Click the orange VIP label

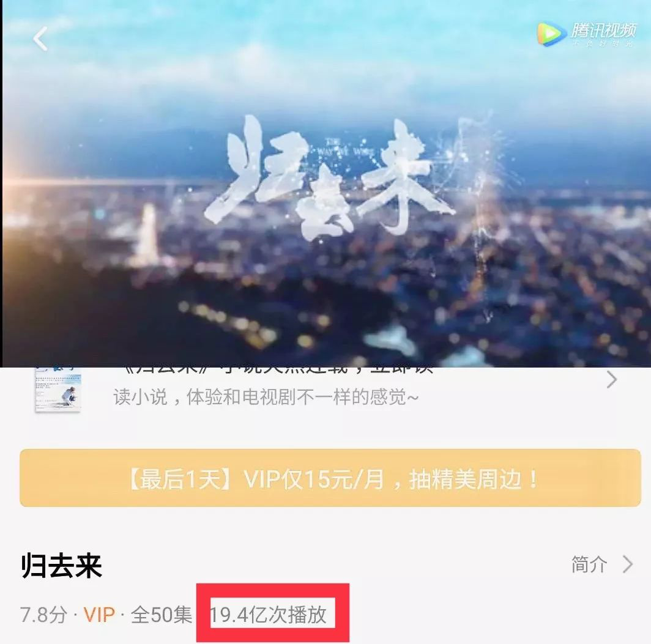99,615
